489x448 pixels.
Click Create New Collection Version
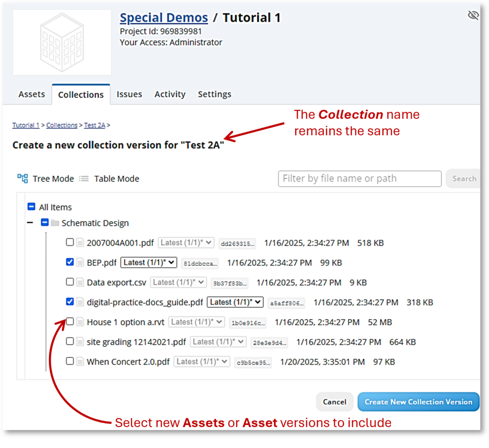pos(418,402)
